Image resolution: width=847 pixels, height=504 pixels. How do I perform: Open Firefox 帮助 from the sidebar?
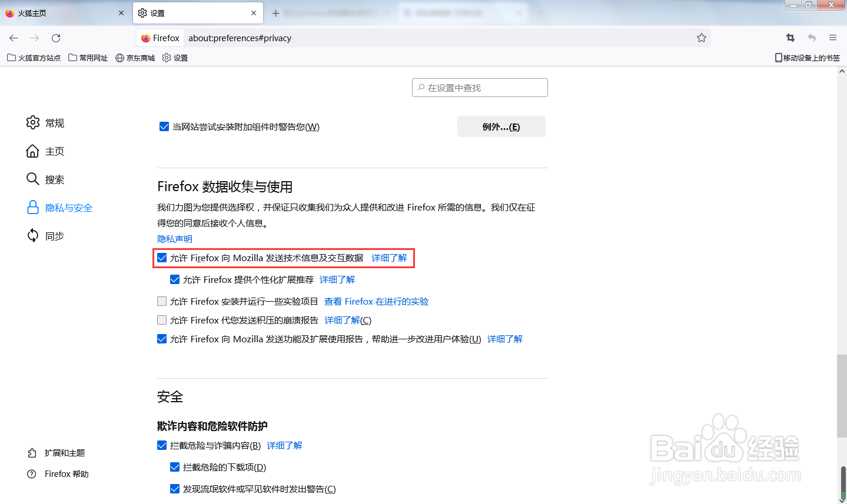[58, 474]
